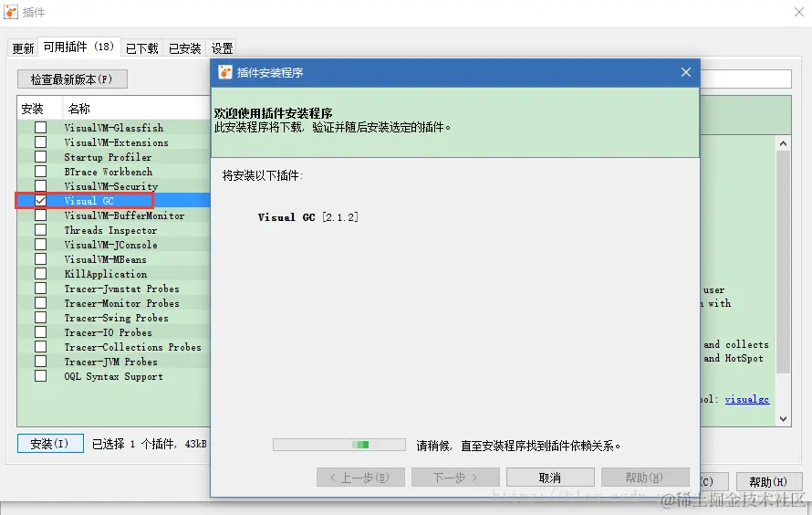Close the plugin installer dialog
Viewport: 812px width, 515px height.
tap(686, 72)
